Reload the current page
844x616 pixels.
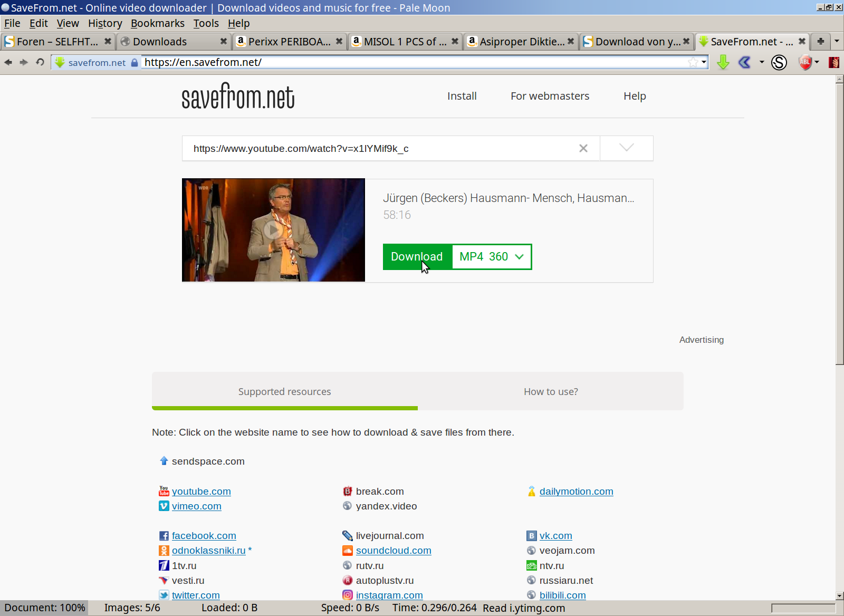(40, 62)
